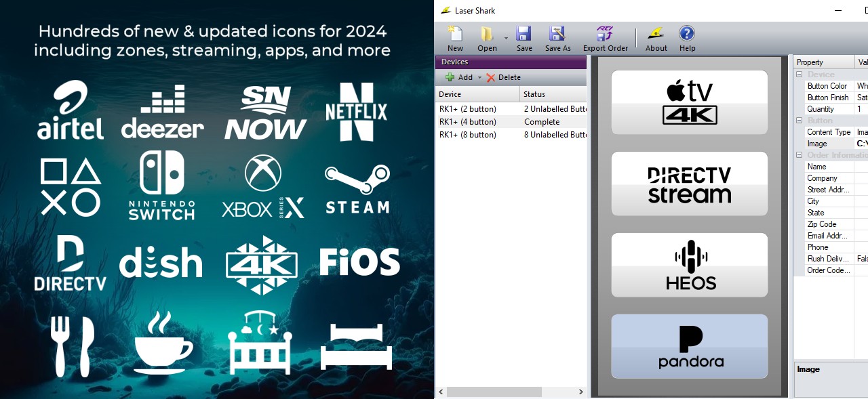Click the device list scrollbar left arrow
Image resolution: width=868 pixels, height=399 pixels.
pyautogui.click(x=441, y=392)
